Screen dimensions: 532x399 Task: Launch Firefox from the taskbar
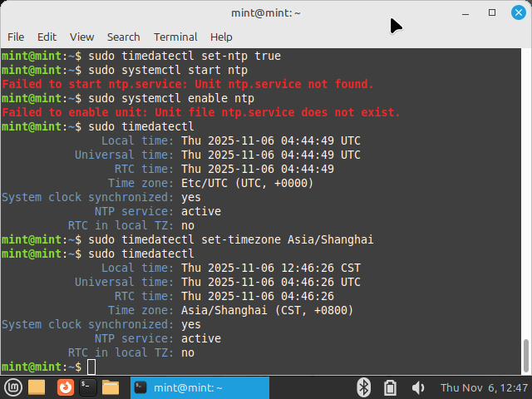(65, 387)
